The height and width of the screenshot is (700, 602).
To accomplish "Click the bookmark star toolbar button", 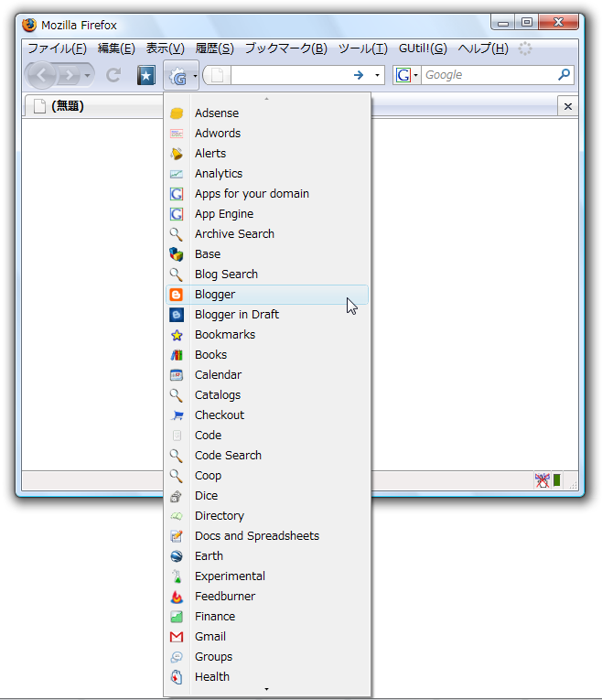I will point(146,75).
